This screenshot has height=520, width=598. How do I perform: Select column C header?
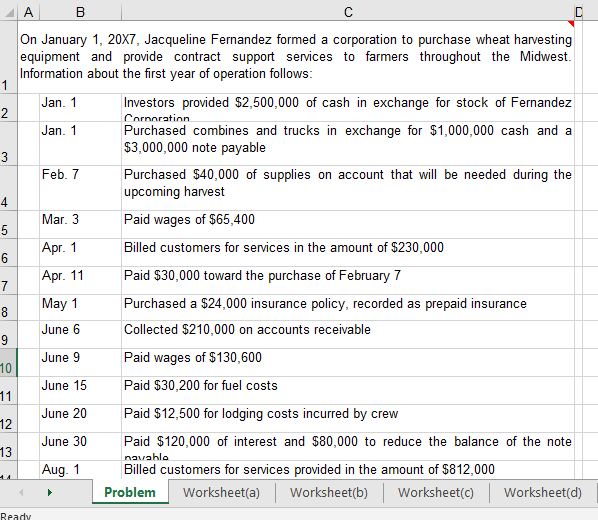[348, 12]
